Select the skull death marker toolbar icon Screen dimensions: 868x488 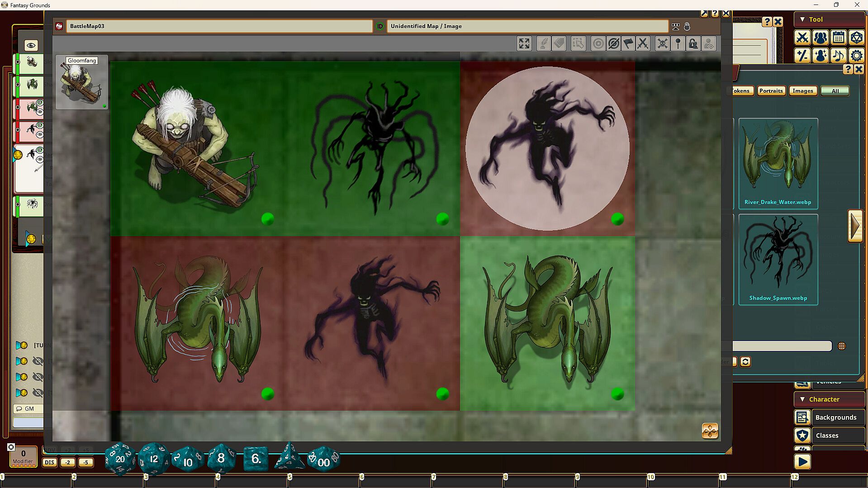click(x=662, y=44)
